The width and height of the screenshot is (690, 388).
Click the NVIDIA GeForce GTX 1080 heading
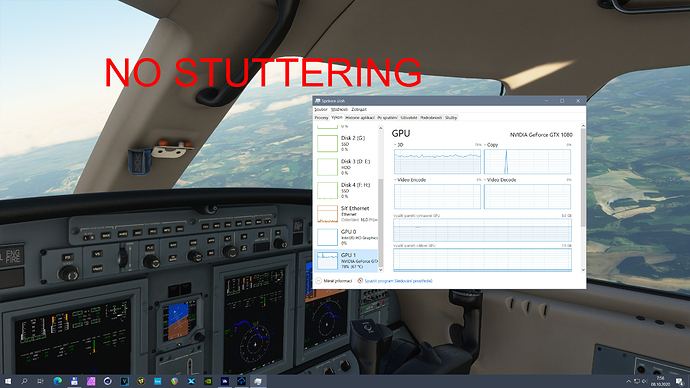541,135
